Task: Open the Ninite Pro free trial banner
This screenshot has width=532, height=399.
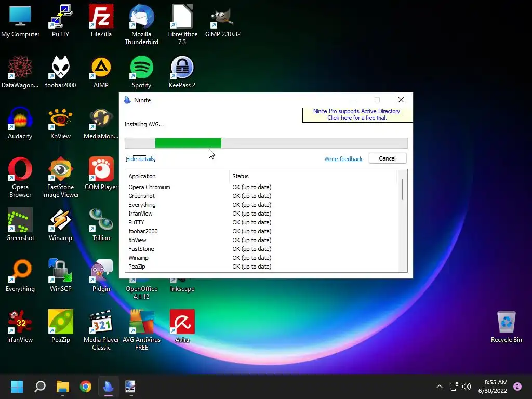Action: pyautogui.click(x=357, y=115)
